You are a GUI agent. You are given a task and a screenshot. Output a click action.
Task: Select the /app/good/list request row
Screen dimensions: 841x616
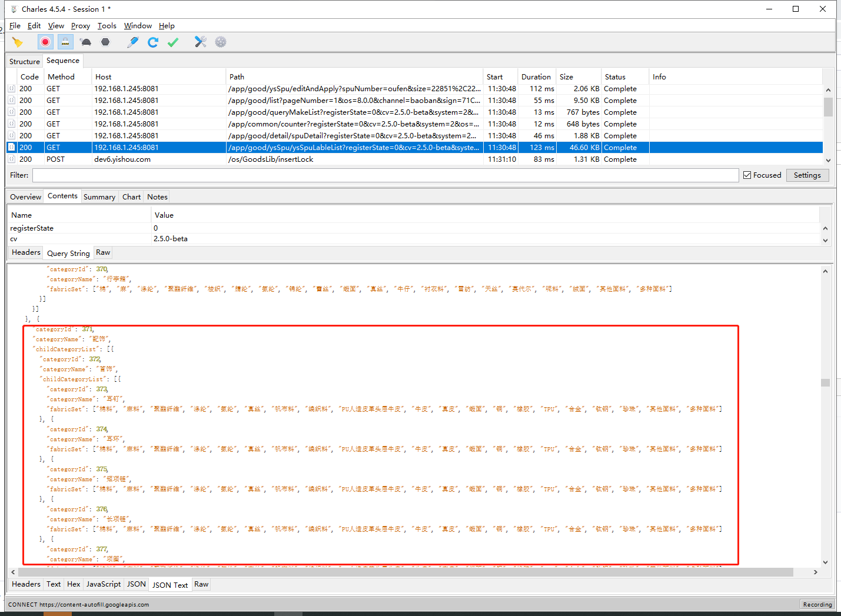414,100
